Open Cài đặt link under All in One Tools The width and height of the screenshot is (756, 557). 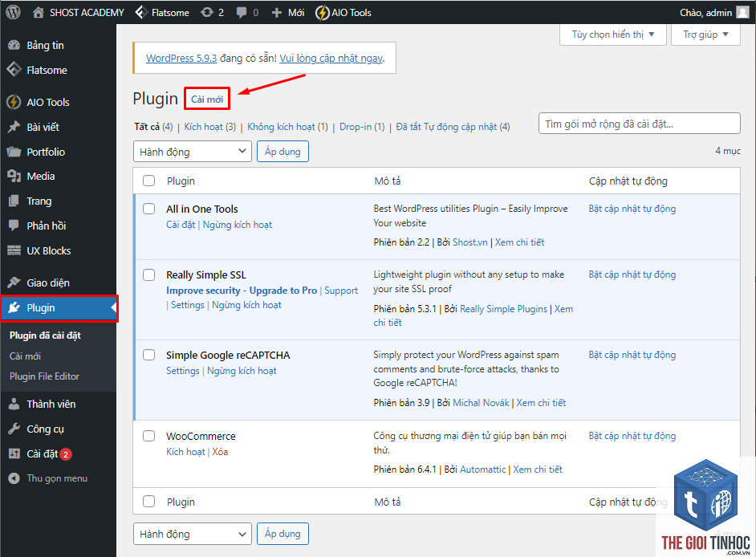(181, 225)
